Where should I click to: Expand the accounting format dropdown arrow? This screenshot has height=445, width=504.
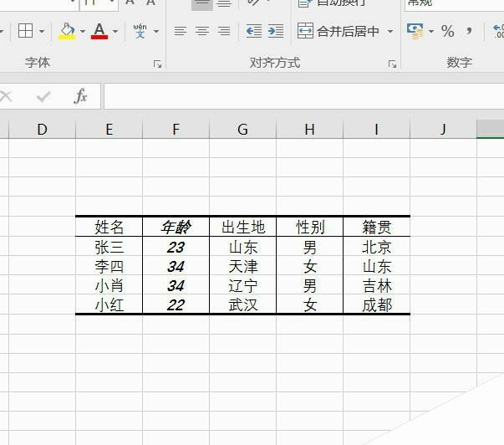click(x=431, y=31)
